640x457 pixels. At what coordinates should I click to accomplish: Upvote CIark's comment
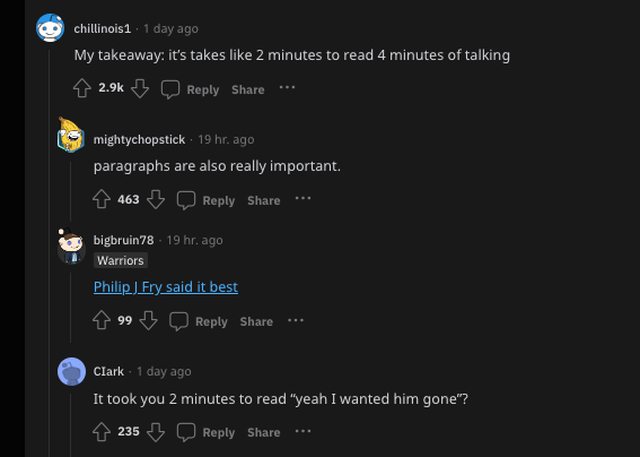point(101,432)
